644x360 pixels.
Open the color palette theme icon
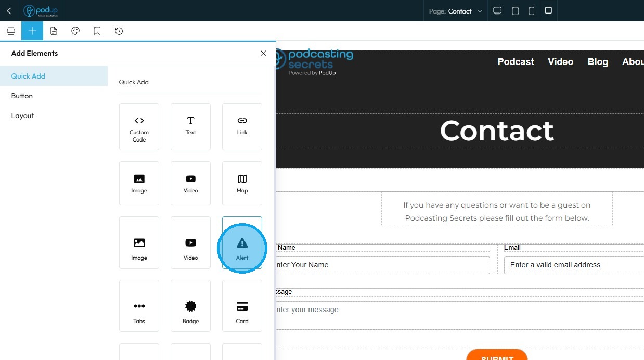click(x=75, y=31)
